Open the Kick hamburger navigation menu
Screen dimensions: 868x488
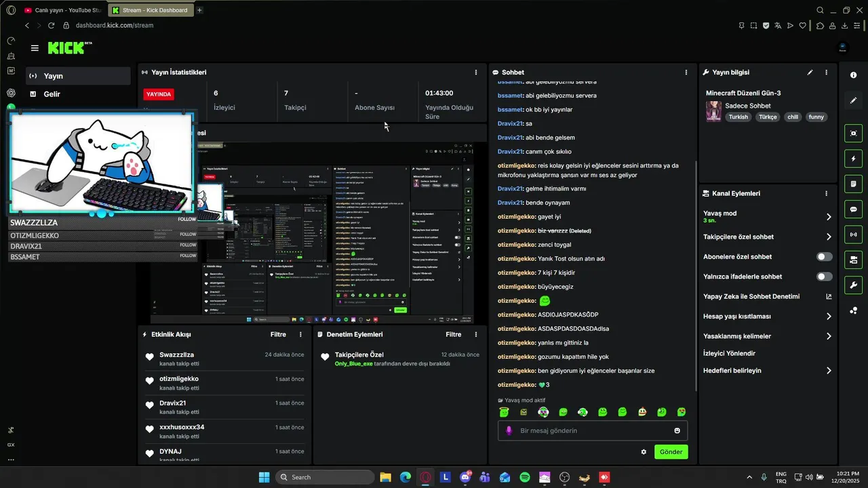(x=35, y=48)
